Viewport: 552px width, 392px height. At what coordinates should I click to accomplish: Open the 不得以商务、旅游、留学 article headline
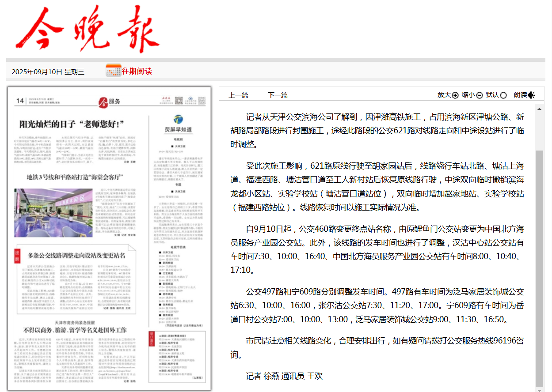[75, 330]
